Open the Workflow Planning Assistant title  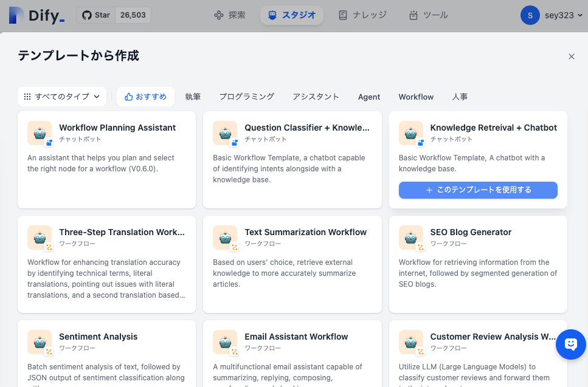pos(117,128)
